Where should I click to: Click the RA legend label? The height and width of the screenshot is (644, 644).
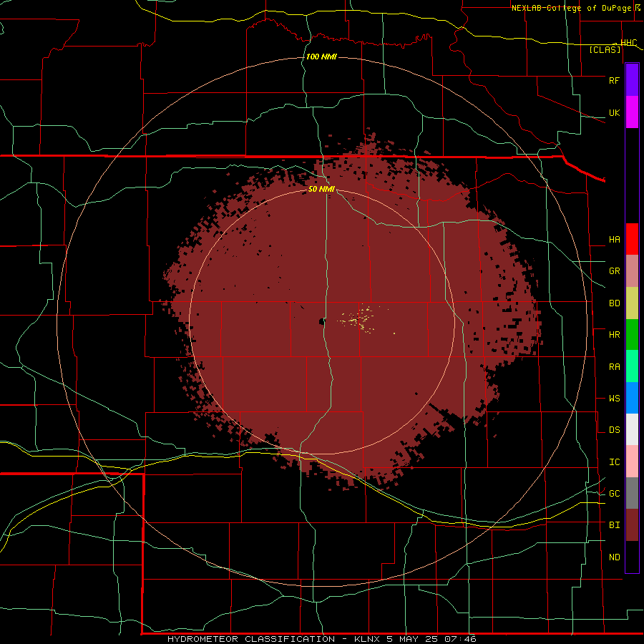[614, 367]
